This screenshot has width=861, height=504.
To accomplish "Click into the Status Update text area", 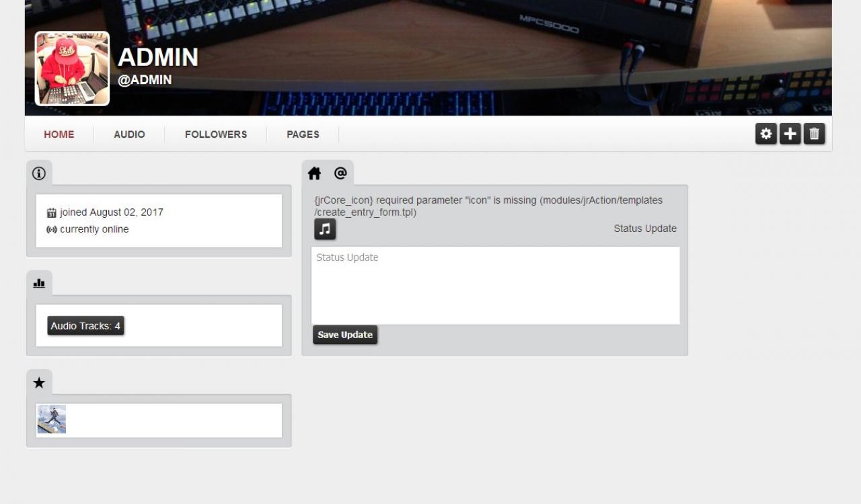I will [496, 286].
